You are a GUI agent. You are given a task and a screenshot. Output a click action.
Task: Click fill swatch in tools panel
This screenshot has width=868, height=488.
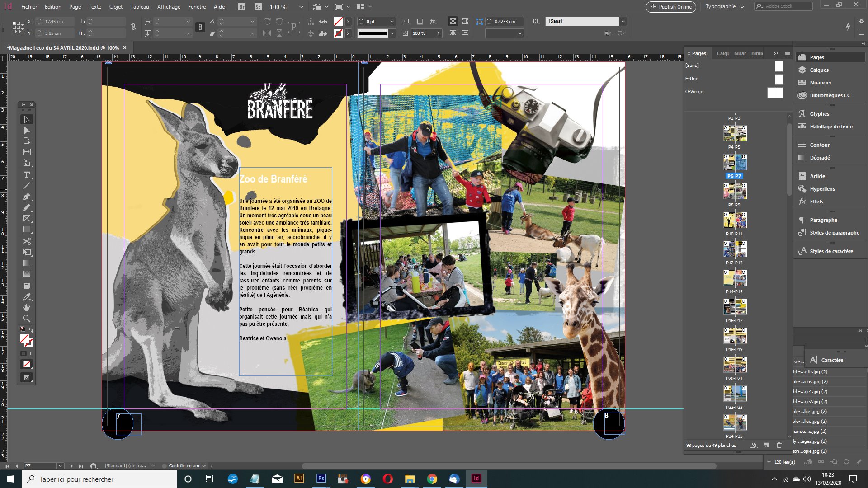click(24, 338)
